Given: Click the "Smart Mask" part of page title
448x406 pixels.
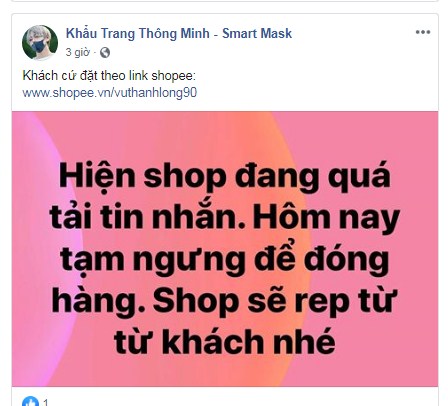Looking at the screenshot, I should pyautogui.click(x=257, y=34).
